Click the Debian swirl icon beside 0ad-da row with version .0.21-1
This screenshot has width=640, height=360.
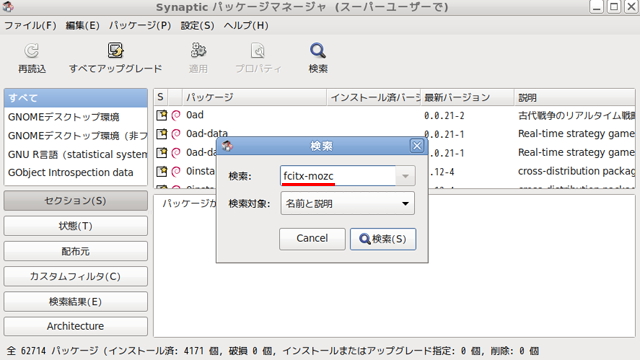[x=176, y=153]
